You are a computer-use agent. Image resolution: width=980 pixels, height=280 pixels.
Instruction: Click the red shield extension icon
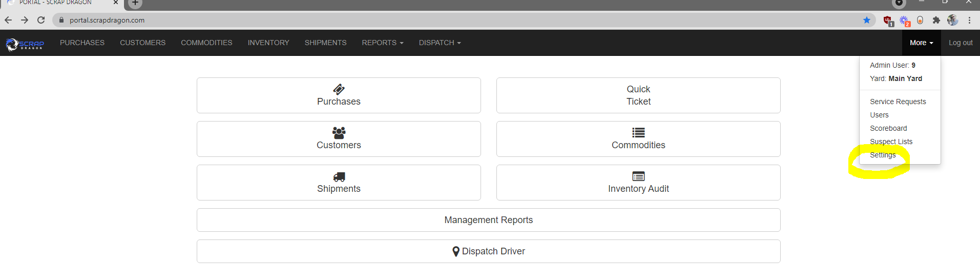[888, 21]
